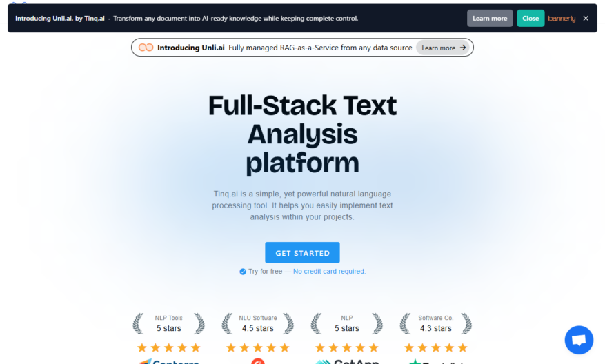Screen dimensions: 605x364
Task: Click the red G2 logo icon
Action: click(258, 361)
